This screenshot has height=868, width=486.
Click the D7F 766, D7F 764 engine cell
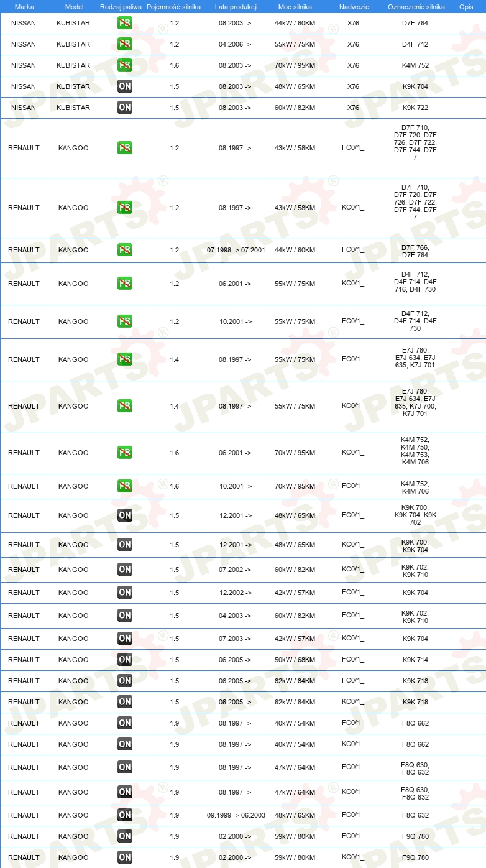415,251
